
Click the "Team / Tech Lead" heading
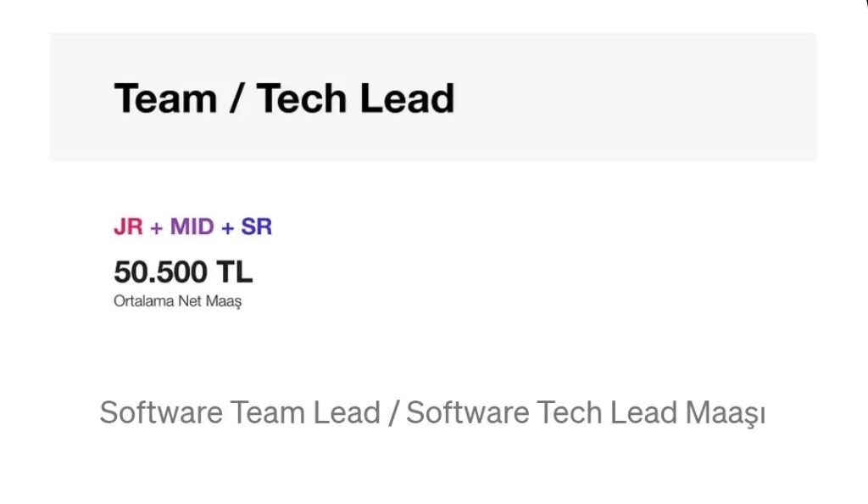284,98
